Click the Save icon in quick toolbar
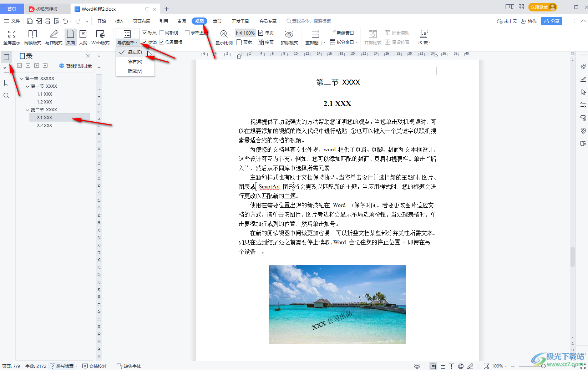This screenshot has height=370, width=588. [30, 21]
